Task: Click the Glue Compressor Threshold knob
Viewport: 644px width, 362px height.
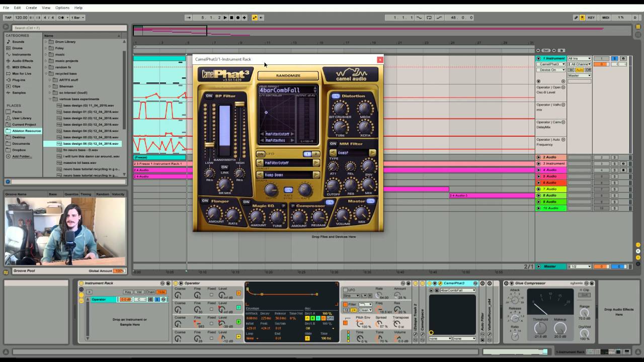Action: (x=540, y=328)
